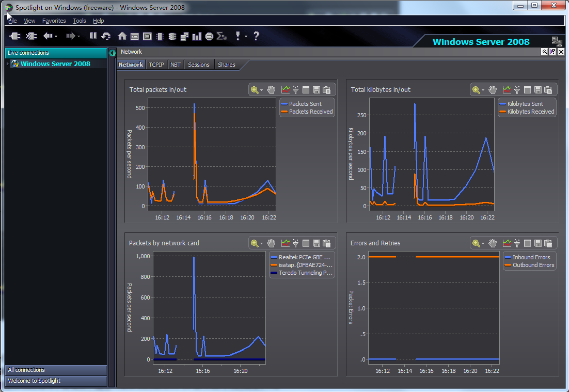Copy Total kilobytes chart with clipboard icon

coord(548,90)
